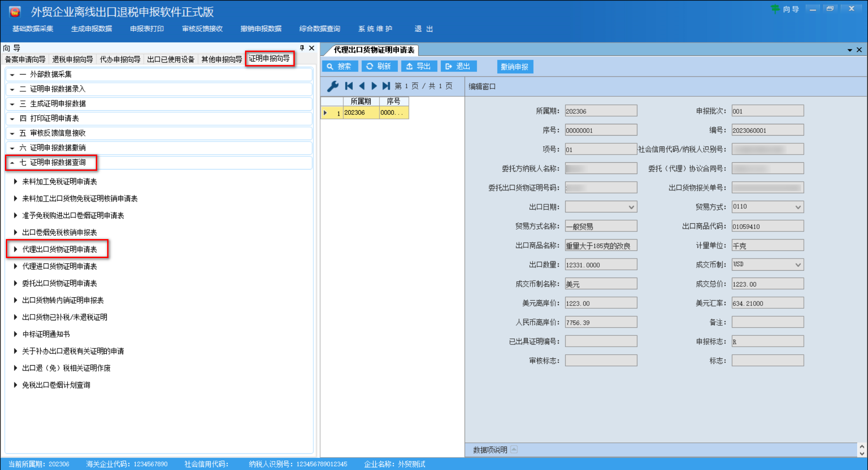Viewport: 868px width, 470px height.
Task: Click the wrench settings icon
Action: coord(333,86)
